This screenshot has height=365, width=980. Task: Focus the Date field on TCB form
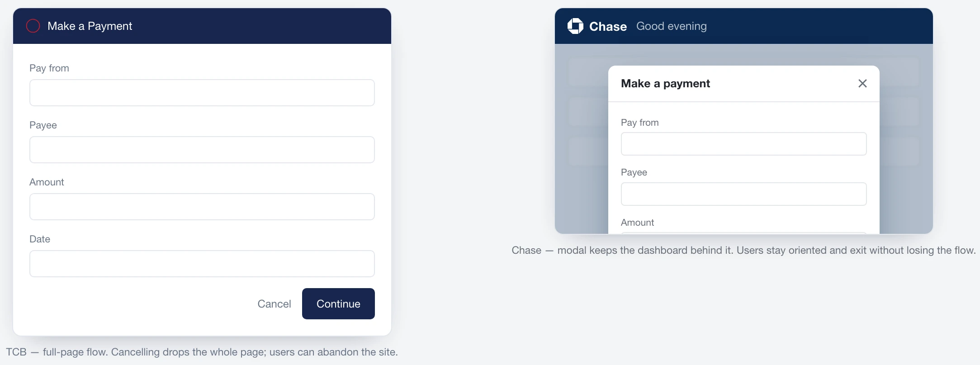(x=202, y=264)
